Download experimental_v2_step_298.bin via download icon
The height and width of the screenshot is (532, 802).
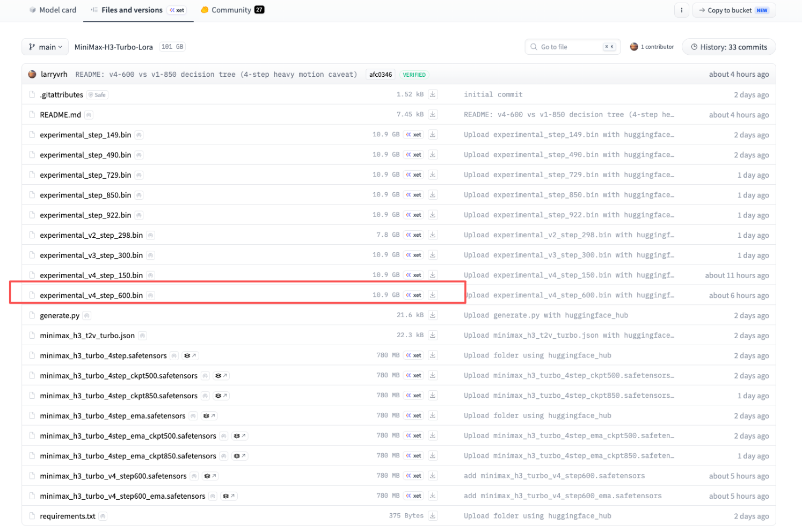pos(433,235)
